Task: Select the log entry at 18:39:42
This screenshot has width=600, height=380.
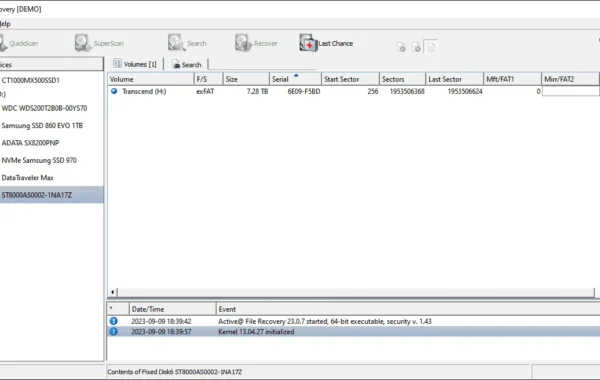Action: (353, 321)
